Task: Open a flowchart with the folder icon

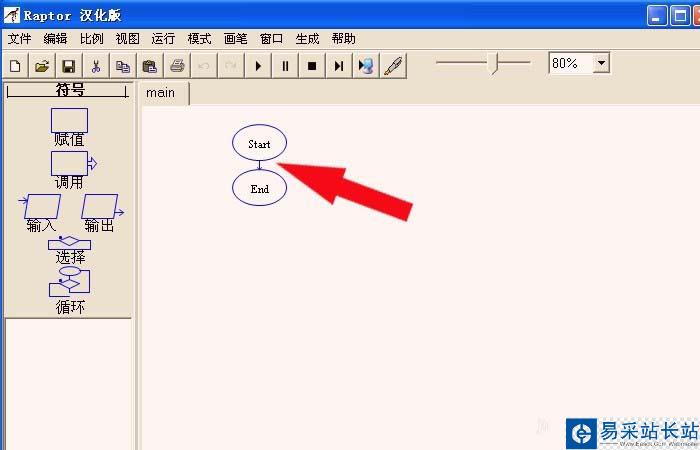Action: pyautogui.click(x=42, y=66)
